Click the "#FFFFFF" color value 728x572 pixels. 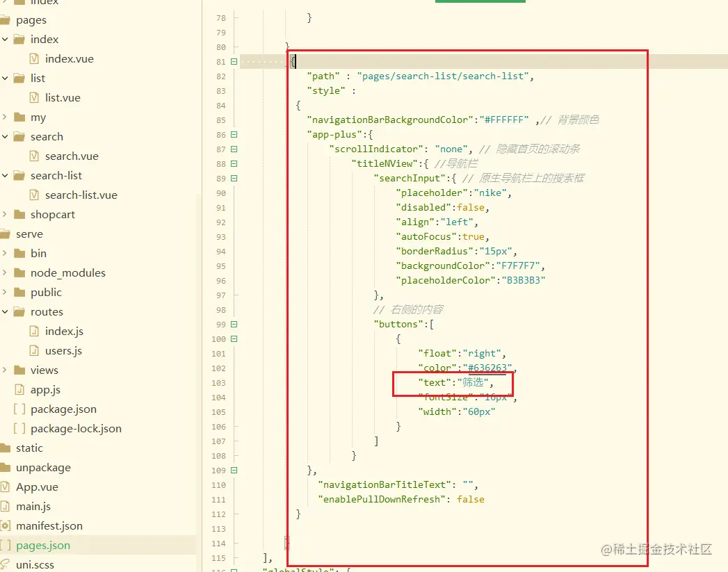503,120
